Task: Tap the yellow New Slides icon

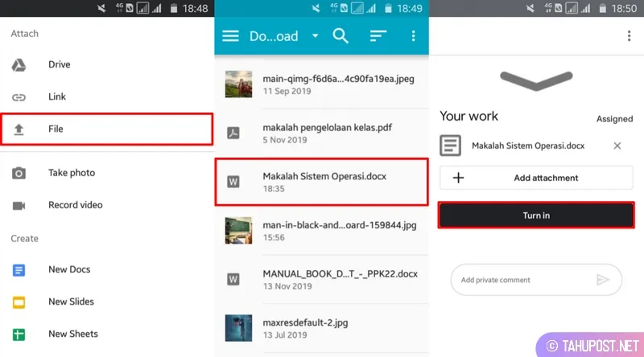Action: pos(19,302)
